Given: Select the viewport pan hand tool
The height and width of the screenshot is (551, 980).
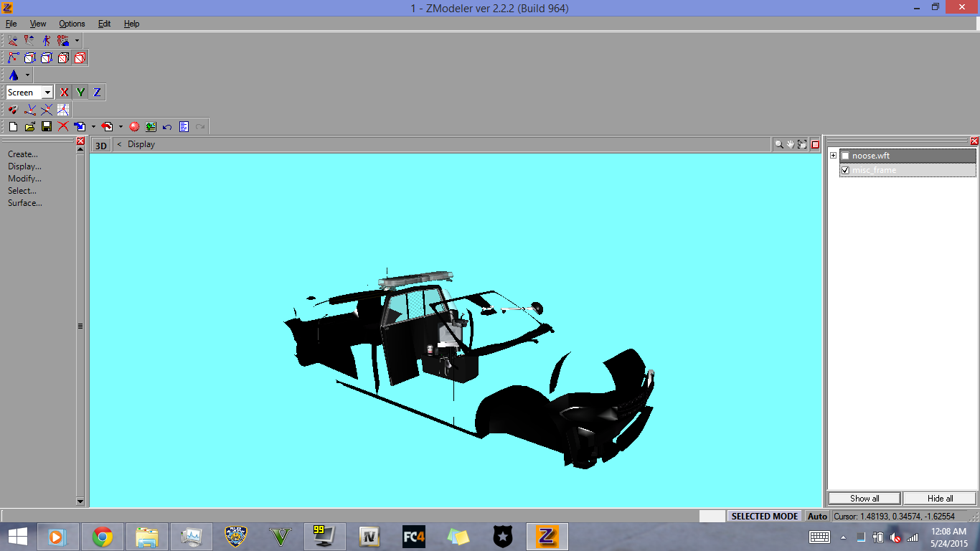Looking at the screenshot, I should pyautogui.click(x=791, y=144).
